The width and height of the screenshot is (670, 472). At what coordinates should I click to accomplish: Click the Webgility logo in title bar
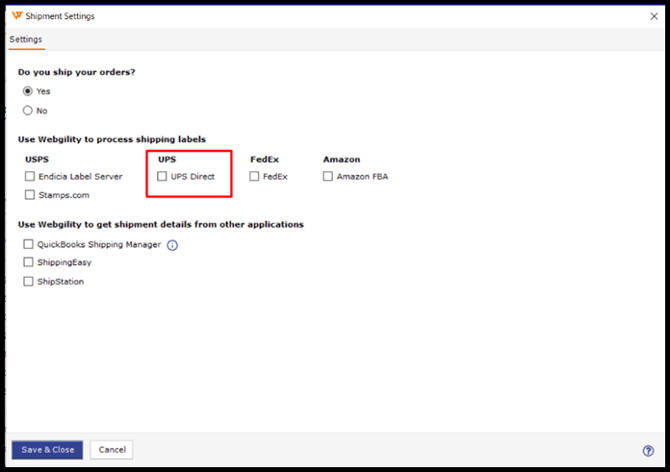(x=17, y=16)
